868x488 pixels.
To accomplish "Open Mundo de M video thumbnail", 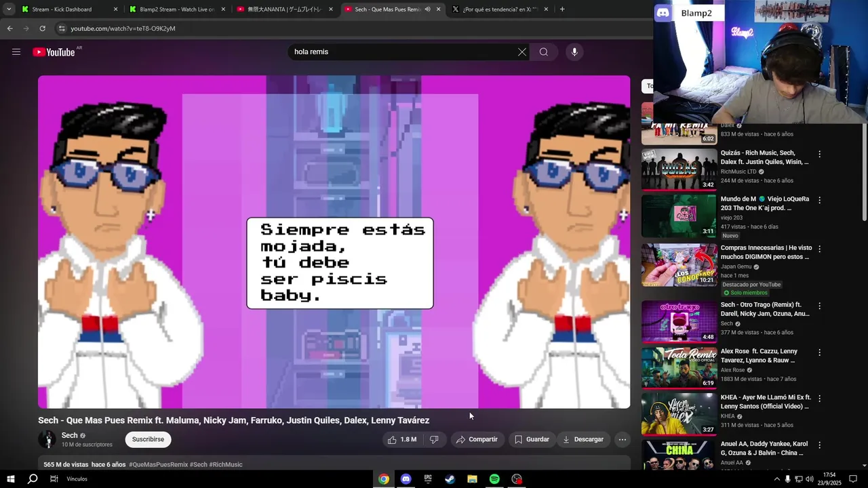I will point(679,216).
